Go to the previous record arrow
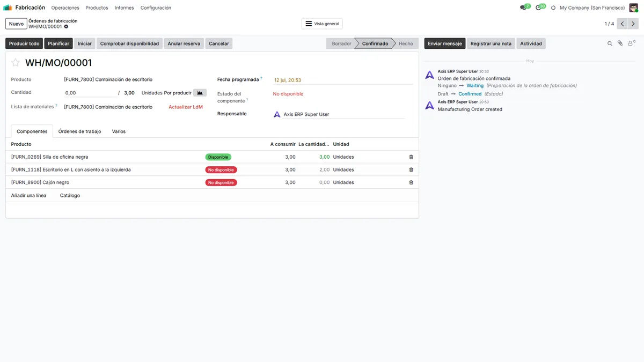The image size is (644, 362). tap(623, 24)
